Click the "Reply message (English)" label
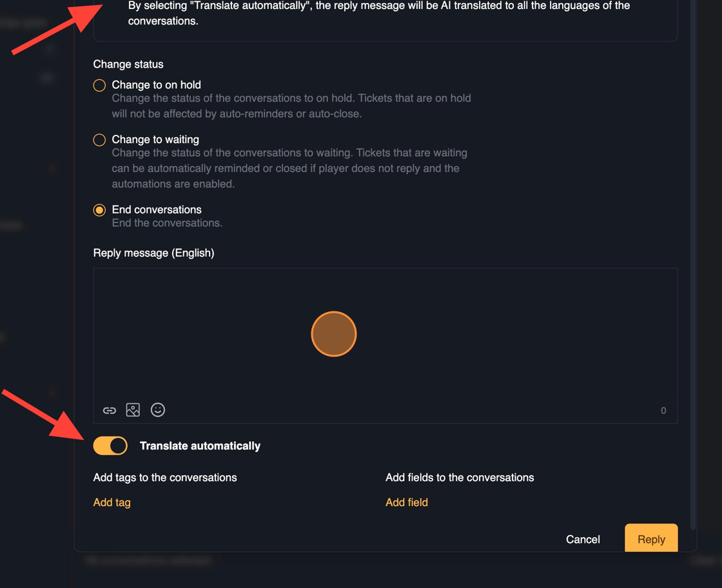Viewport: 722px width, 588px height. 153,253
